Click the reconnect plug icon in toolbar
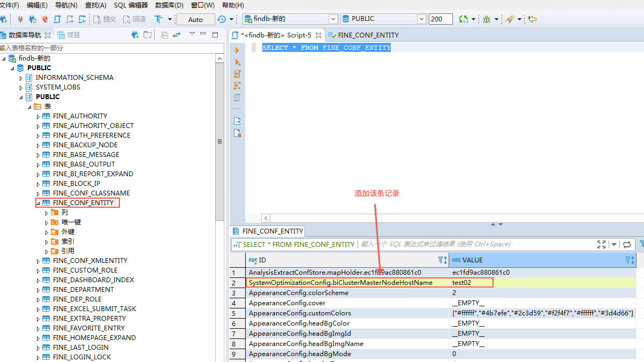 pyautogui.click(x=33, y=19)
